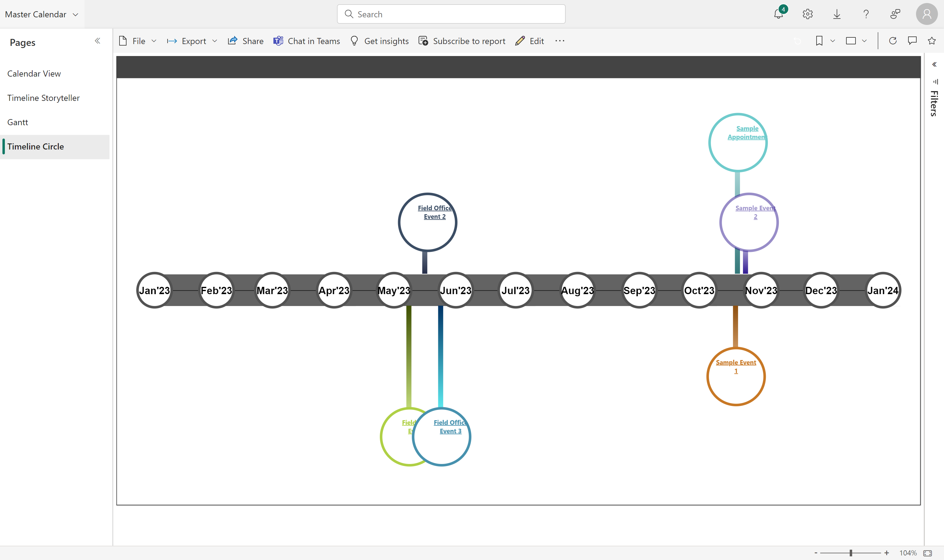The height and width of the screenshot is (560, 944).
Task: Open the Field Office Event 2 link
Action: (x=435, y=212)
